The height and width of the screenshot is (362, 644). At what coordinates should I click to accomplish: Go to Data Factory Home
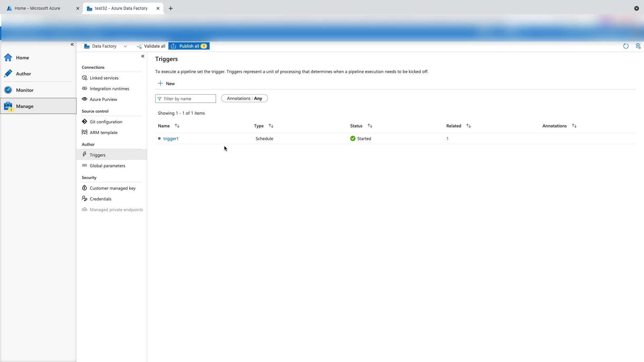click(x=22, y=58)
